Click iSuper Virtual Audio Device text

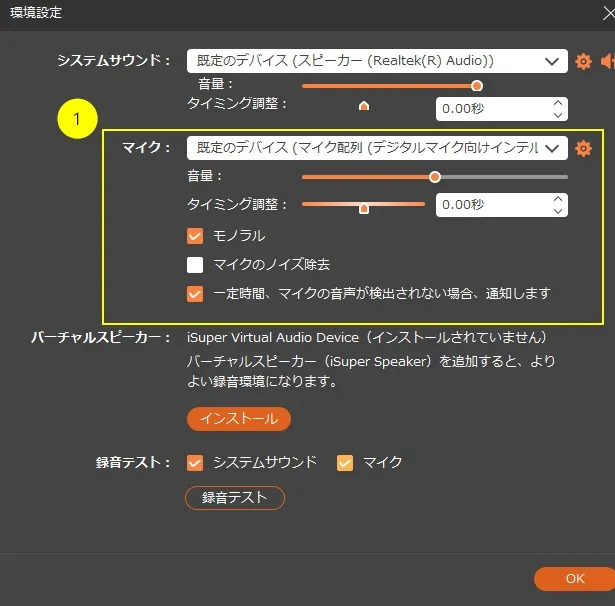tap(273, 337)
